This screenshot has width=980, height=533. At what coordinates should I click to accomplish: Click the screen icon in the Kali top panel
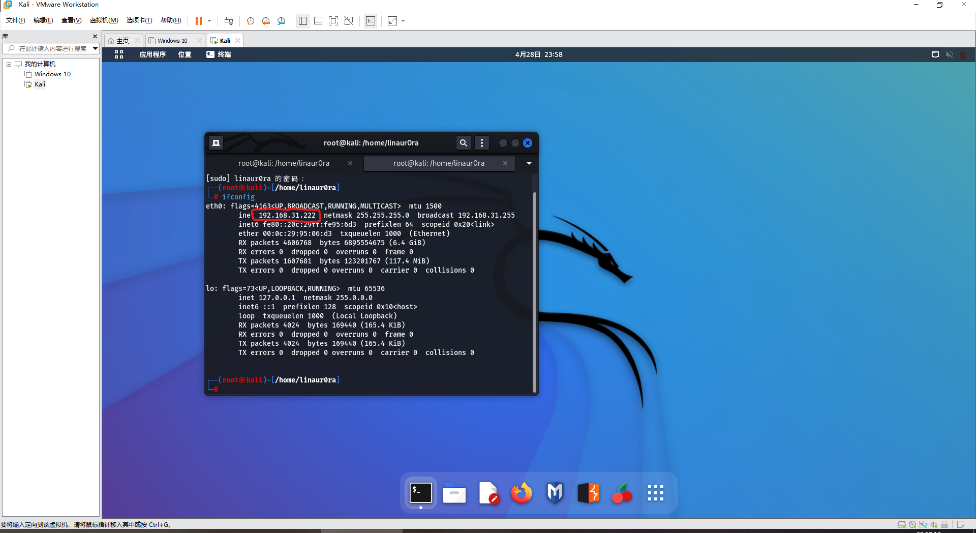click(935, 54)
